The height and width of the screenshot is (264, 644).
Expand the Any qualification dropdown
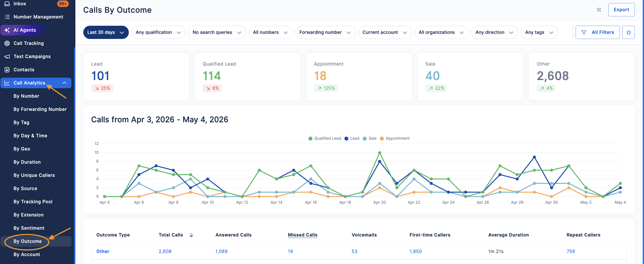(158, 32)
